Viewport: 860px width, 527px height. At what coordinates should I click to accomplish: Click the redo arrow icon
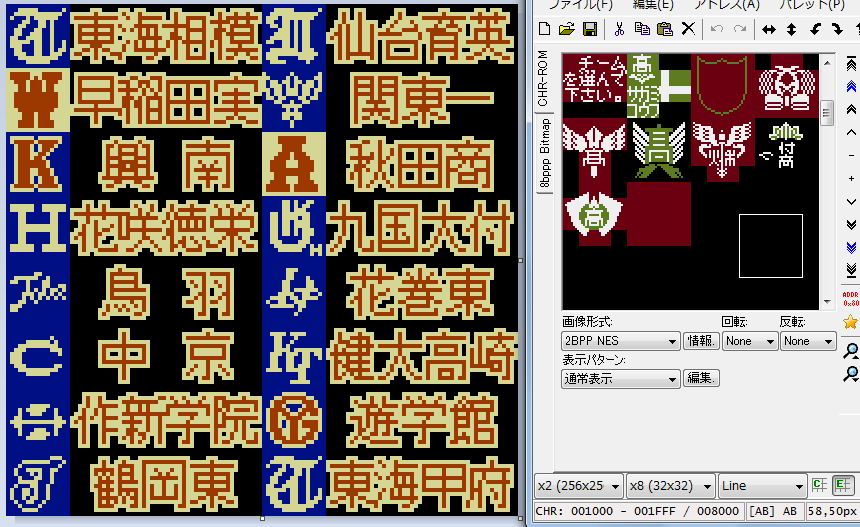tap(740, 29)
